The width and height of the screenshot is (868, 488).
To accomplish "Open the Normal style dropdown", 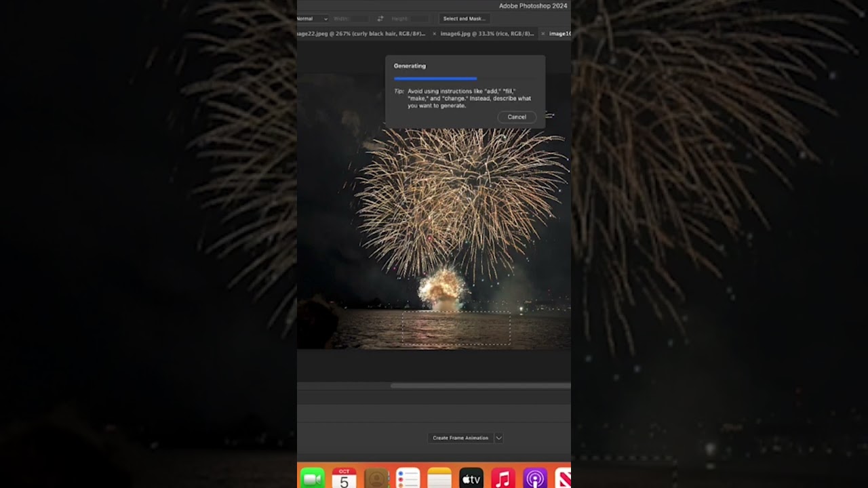I will click(x=313, y=19).
